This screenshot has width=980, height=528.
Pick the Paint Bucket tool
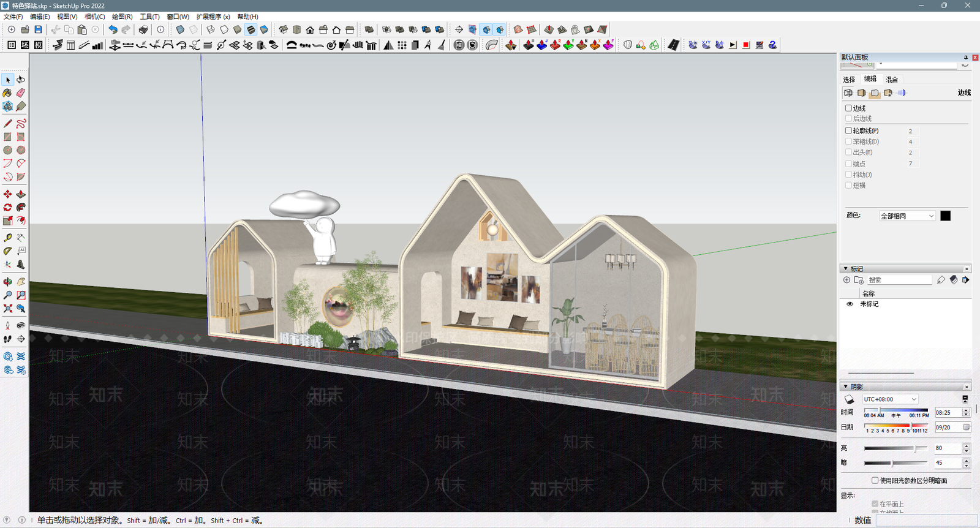pyautogui.click(x=8, y=93)
